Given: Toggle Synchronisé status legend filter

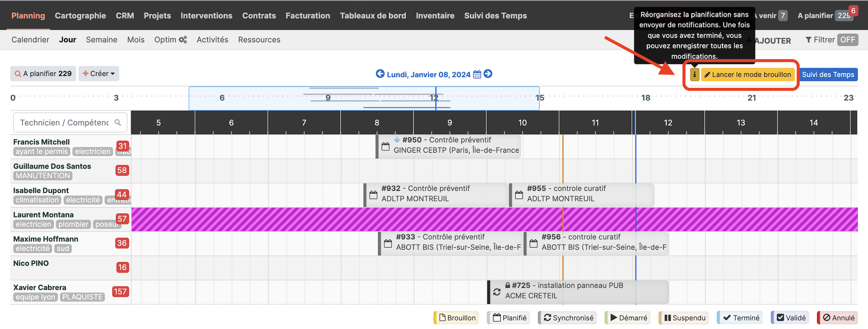Looking at the screenshot, I should point(567,318).
